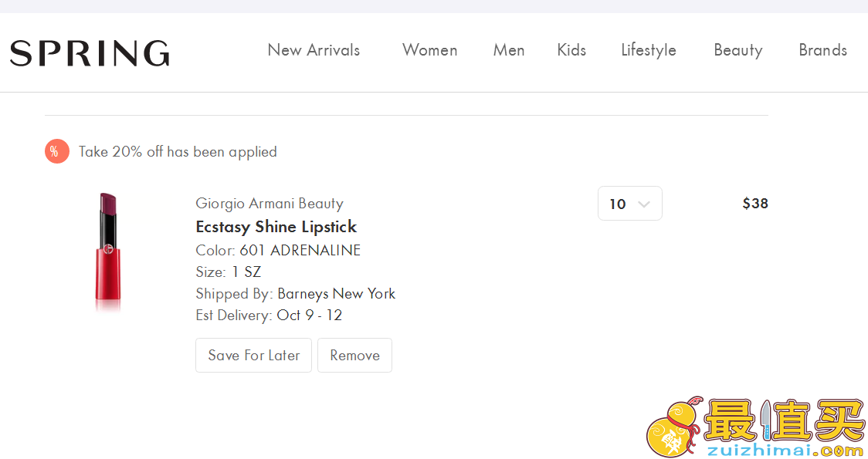Open the New Arrivals menu
Viewport: 868px width, 459px height.
[314, 50]
